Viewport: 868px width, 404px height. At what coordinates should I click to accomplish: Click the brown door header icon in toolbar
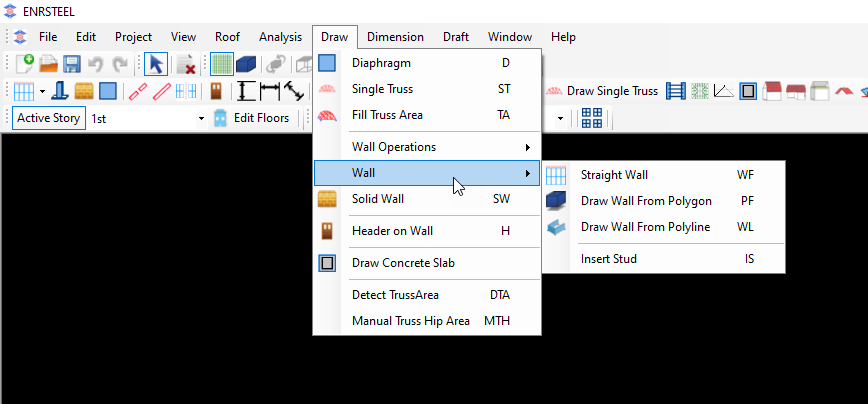(215, 91)
